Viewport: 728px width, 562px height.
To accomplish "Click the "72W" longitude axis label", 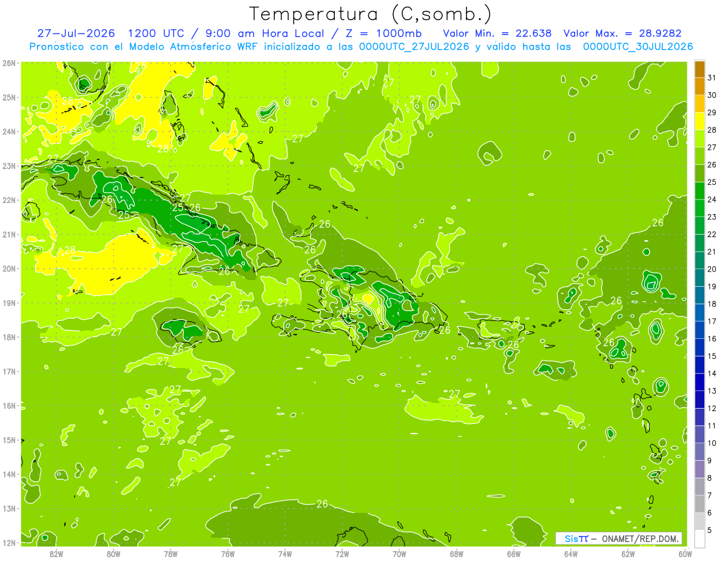I will coord(342,554).
